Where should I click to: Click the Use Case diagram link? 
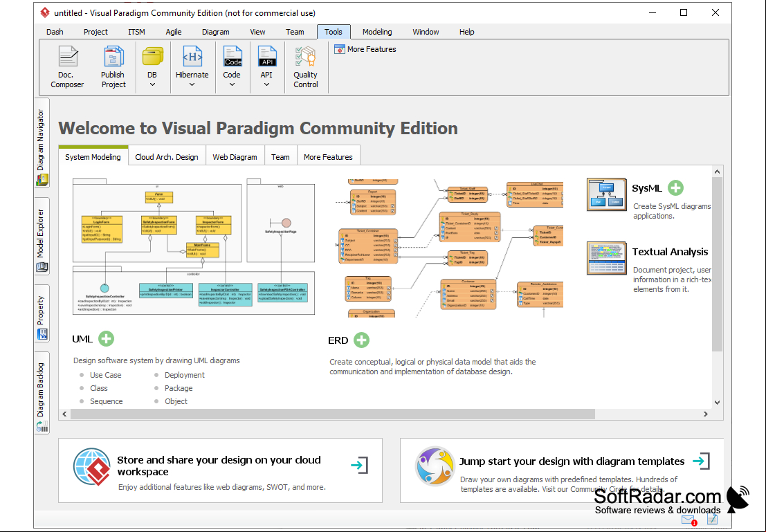coord(105,375)
